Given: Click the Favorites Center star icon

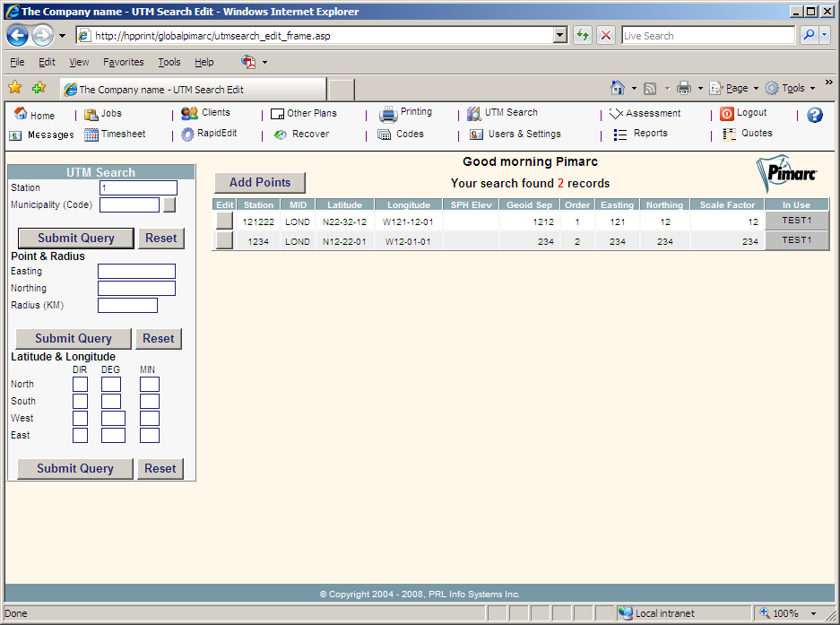Looking at the screenshot, I should coord(15,87).
